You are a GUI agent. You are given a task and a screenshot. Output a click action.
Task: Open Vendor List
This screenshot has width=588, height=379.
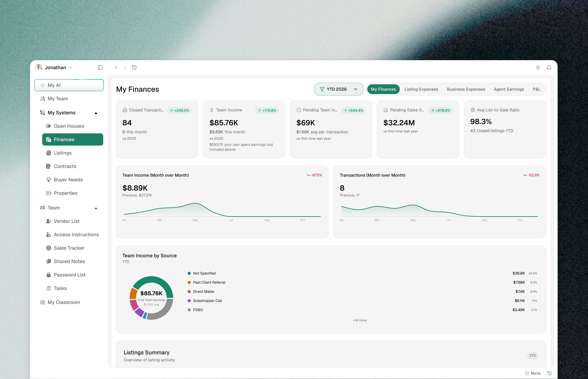[73, 221]
